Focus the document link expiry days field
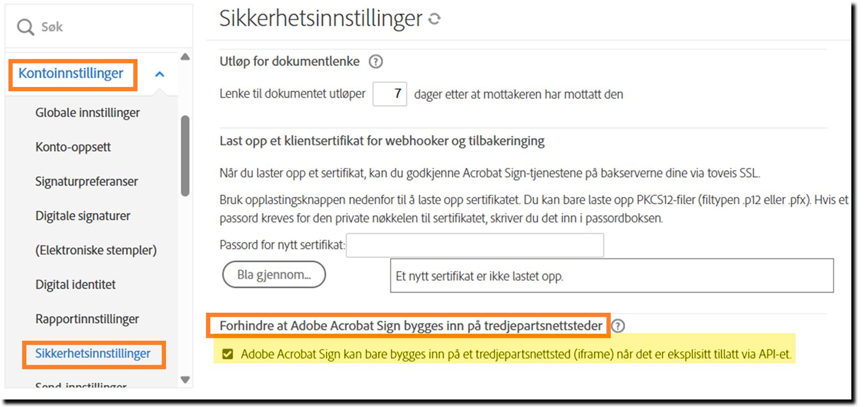Viewport: 868px width, 407px height. click(390, 94)
